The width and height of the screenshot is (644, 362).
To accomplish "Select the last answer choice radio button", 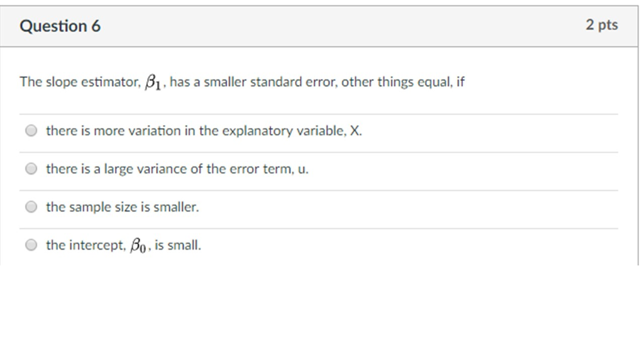I will point(31,244).
